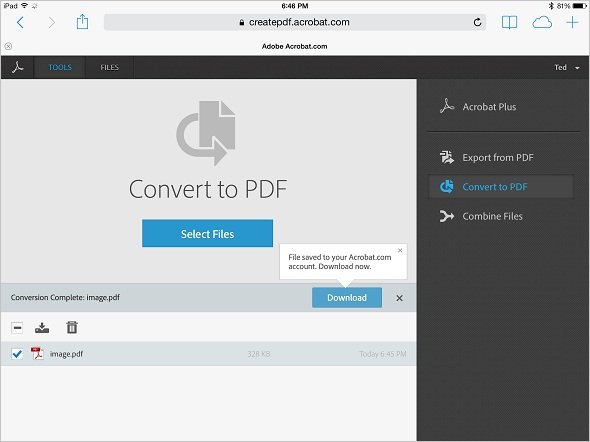The image size is (590, 442).
Task: Uncheck the image.pdf checkbox
Action: pos(17,354)
